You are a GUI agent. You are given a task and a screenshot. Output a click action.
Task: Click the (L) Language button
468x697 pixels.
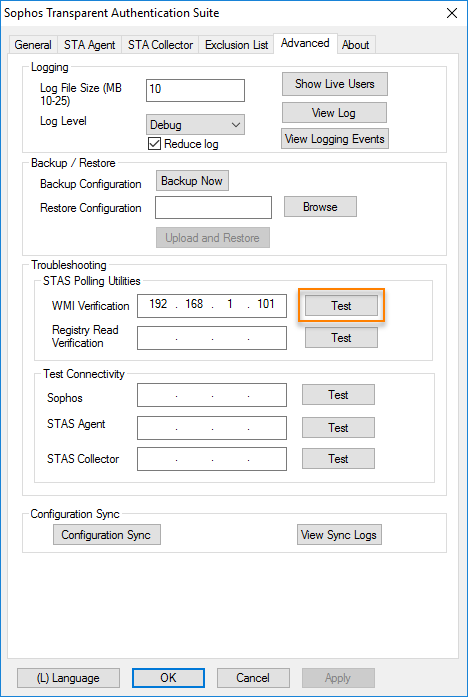pyautogui.click(x=68, y=678)
